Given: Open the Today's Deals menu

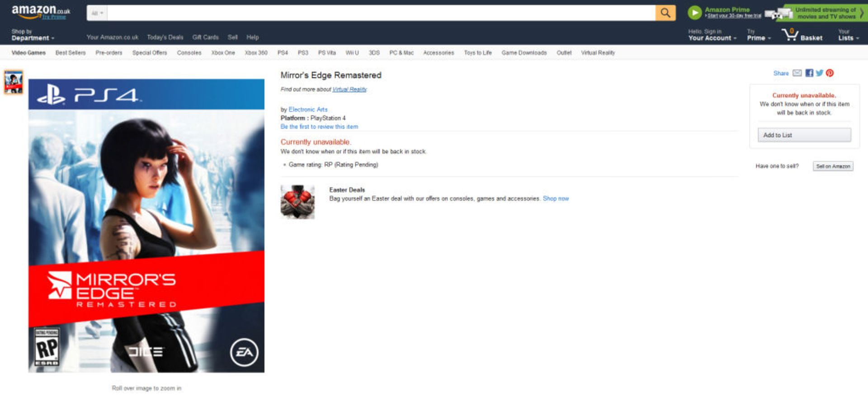Looking at the screenshot, I should click(x=165, y=37).
